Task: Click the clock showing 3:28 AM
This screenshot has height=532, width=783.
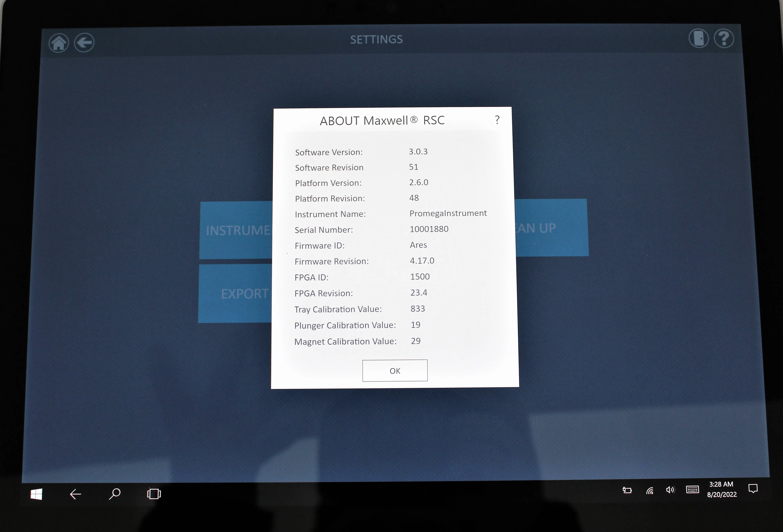Action: 721,484
